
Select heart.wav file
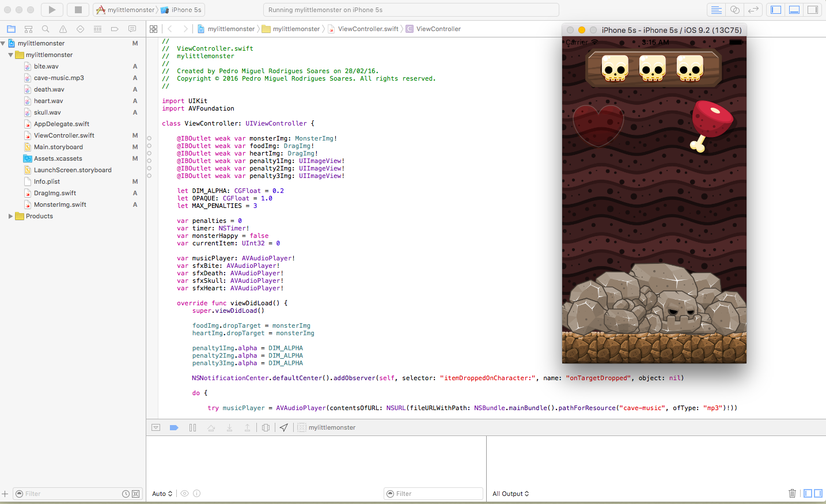(x=48, y=101)
